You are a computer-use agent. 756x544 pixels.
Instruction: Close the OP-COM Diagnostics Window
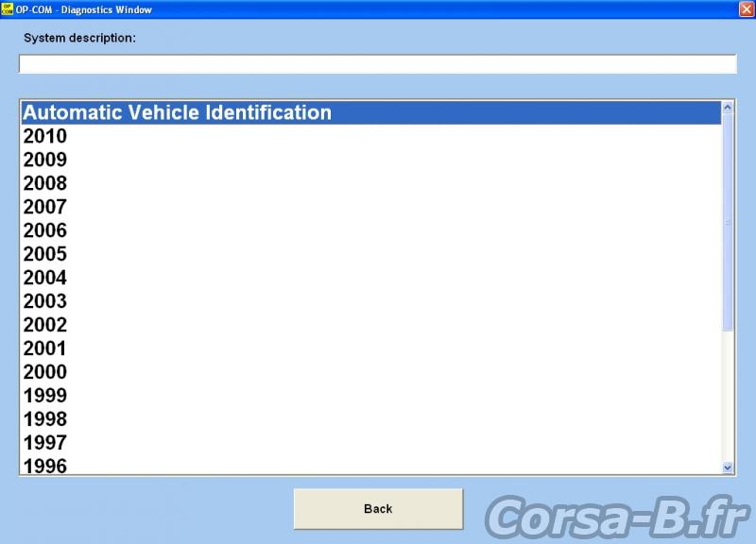coord(747,9)
